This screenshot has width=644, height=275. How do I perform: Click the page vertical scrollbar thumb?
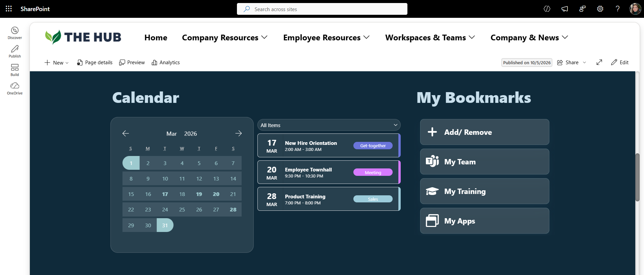(638, 177)
